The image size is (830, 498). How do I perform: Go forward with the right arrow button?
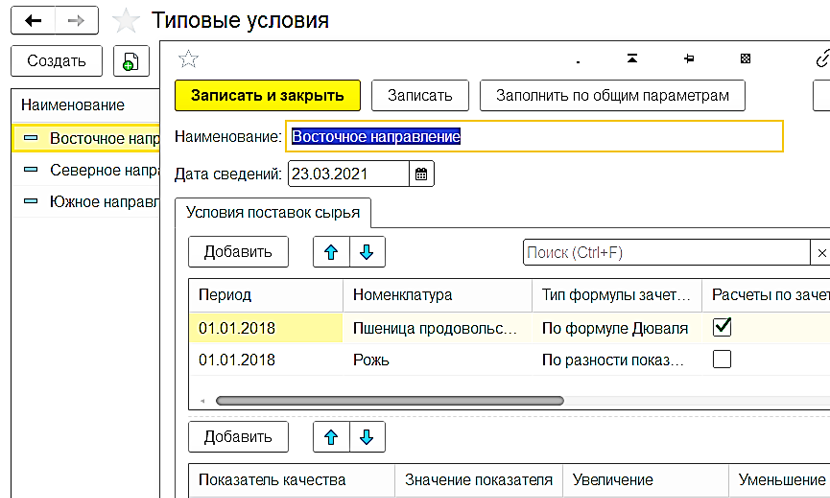[x=77, y=21]
